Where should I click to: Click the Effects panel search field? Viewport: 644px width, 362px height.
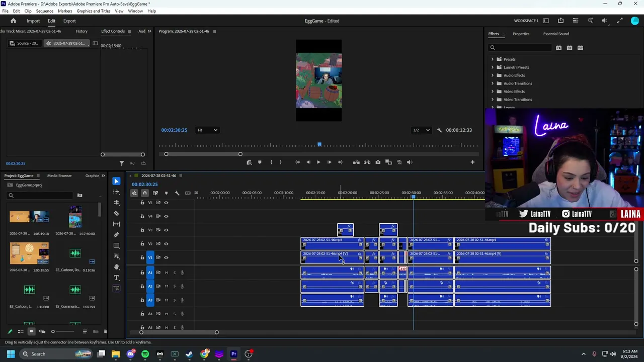pos(521,48)
